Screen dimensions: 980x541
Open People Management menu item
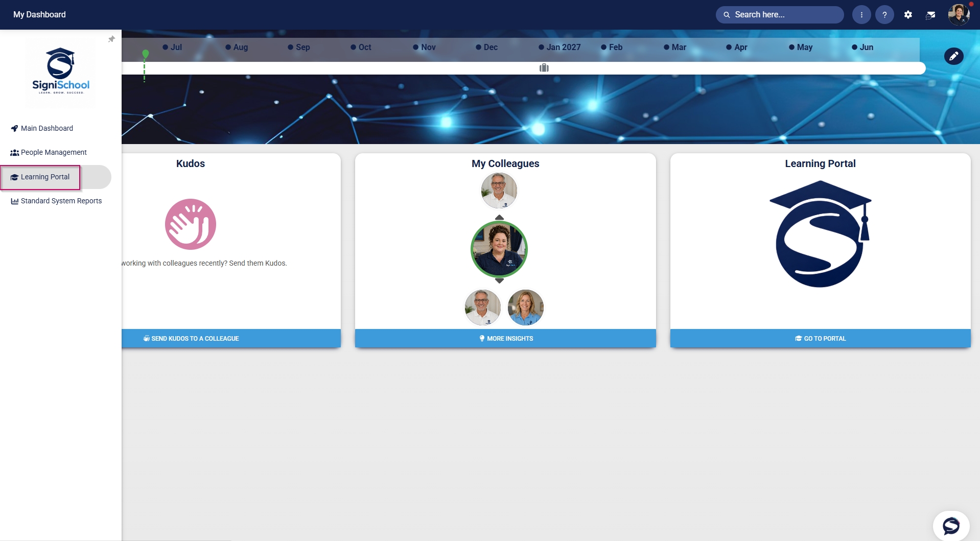coord(49,152)
